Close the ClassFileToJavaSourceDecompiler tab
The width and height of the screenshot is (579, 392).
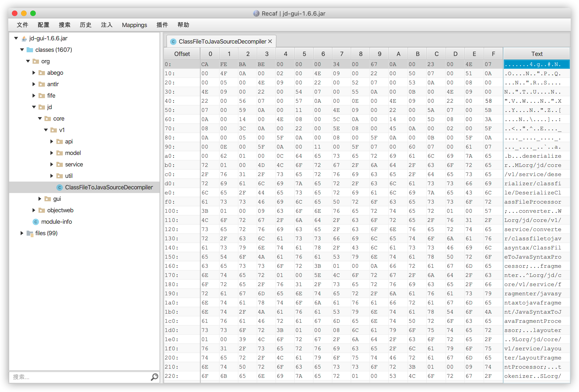point(270,42)
